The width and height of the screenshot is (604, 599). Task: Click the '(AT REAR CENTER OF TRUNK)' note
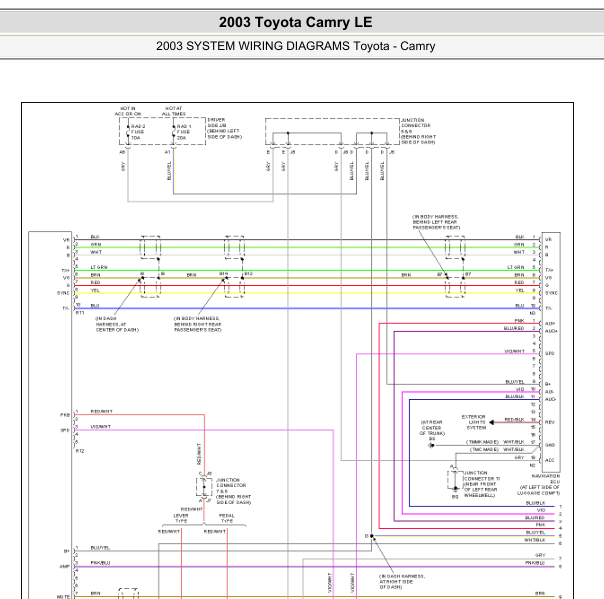432,428
